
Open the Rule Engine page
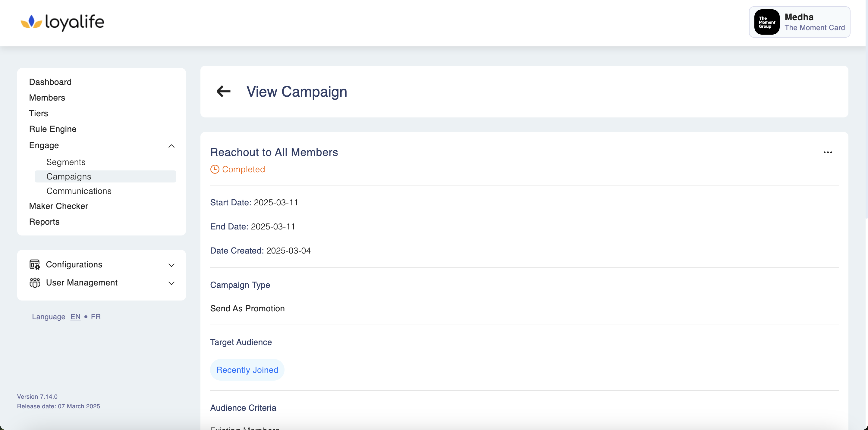click(x=52, y=129)
